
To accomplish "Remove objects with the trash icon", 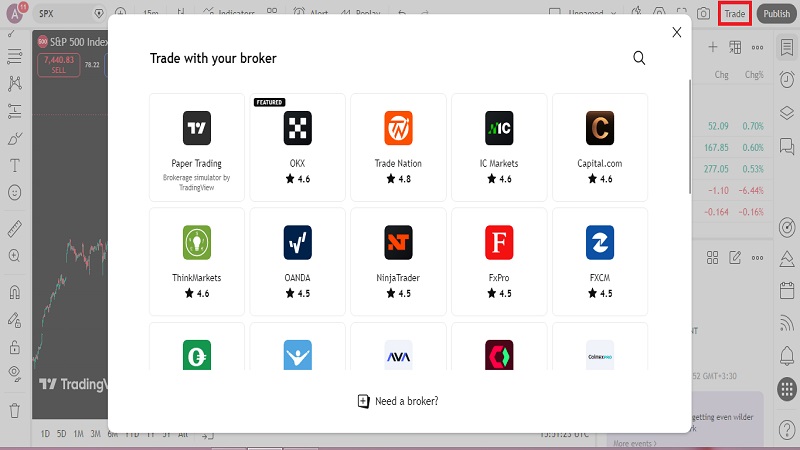I will click(x=15, y=410).
